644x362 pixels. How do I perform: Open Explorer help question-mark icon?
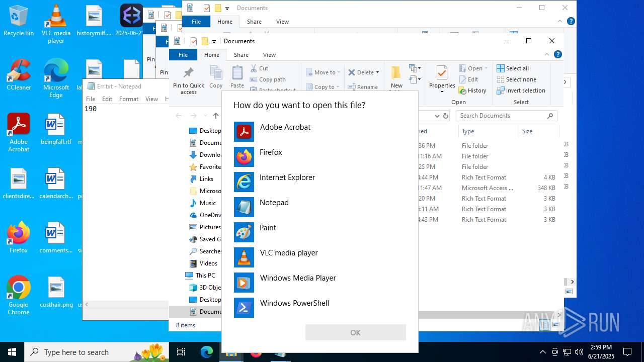click(x=558, y=54)
